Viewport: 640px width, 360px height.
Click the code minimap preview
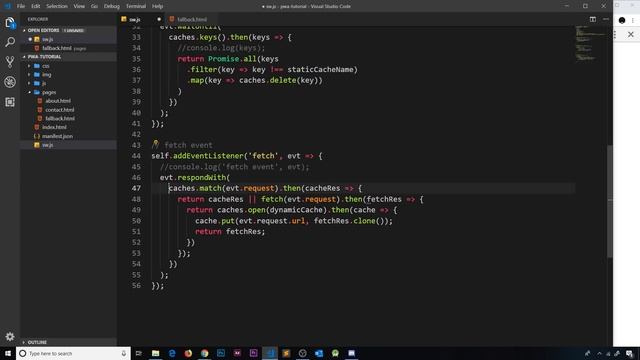tap(590, 43)
